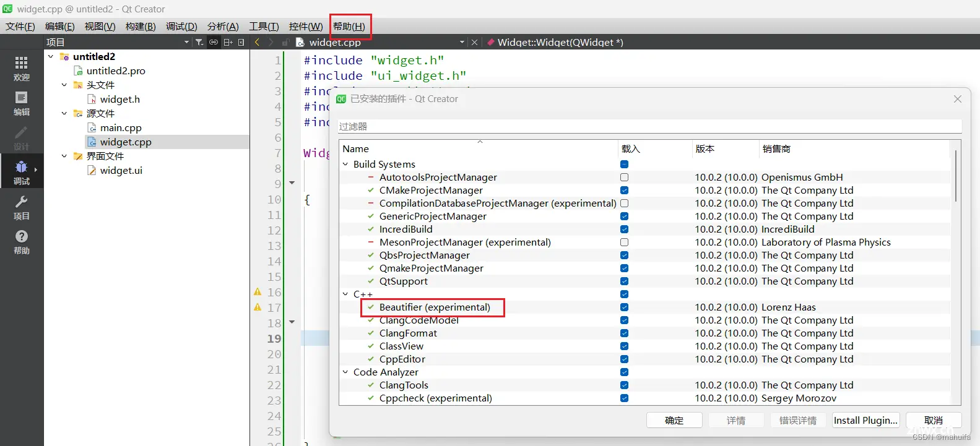Click warning icon on line 17
This screenshot has height=446, width=980.
[x=258, y=307]
